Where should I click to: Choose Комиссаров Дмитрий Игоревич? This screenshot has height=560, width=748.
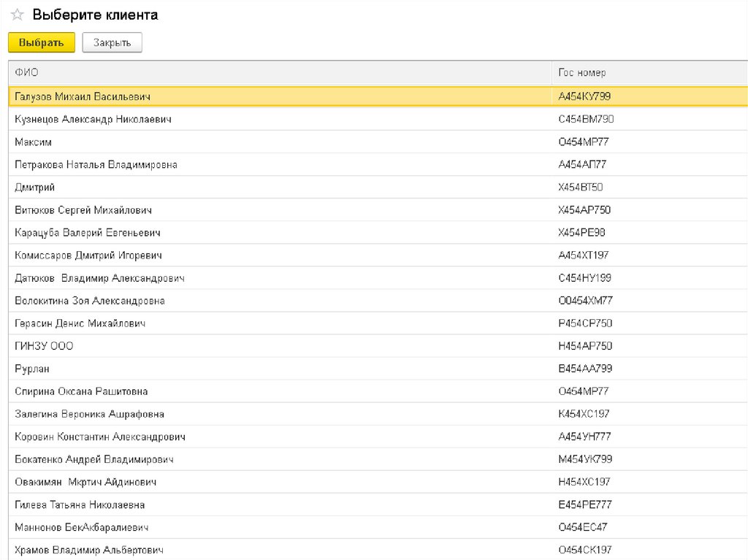pos(88,256)
